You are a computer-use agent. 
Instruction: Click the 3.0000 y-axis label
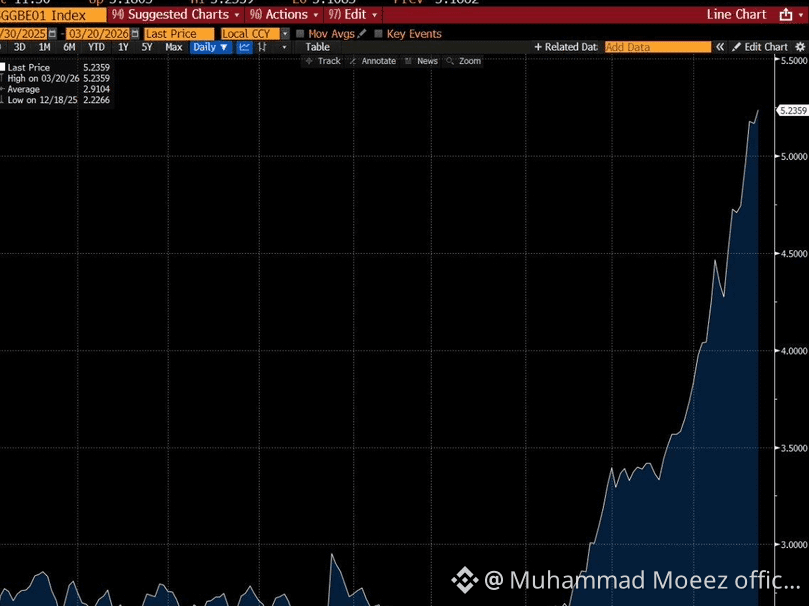pyautogui.click(x=794, y=545)
